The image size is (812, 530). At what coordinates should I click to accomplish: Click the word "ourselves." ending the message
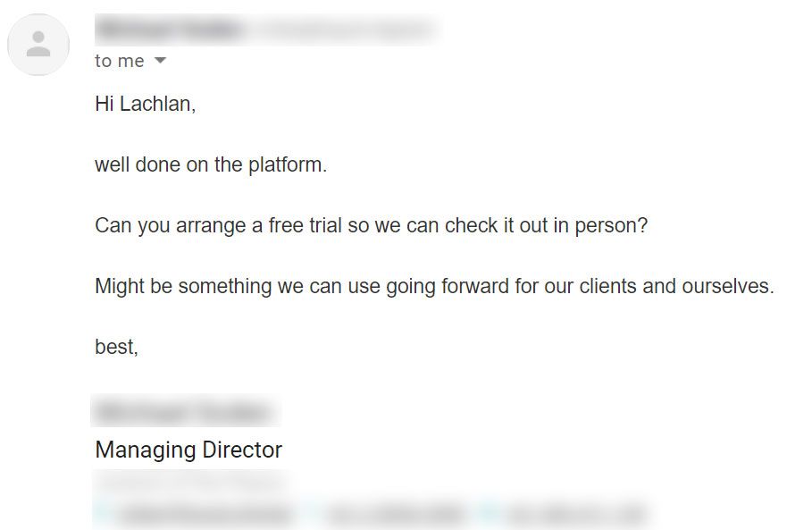[728, 287]
